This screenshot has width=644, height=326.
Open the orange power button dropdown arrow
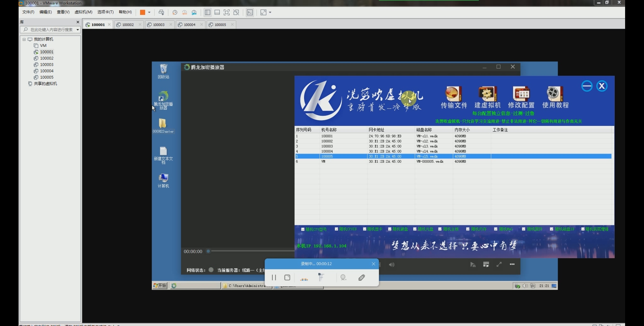click(149, 12)
